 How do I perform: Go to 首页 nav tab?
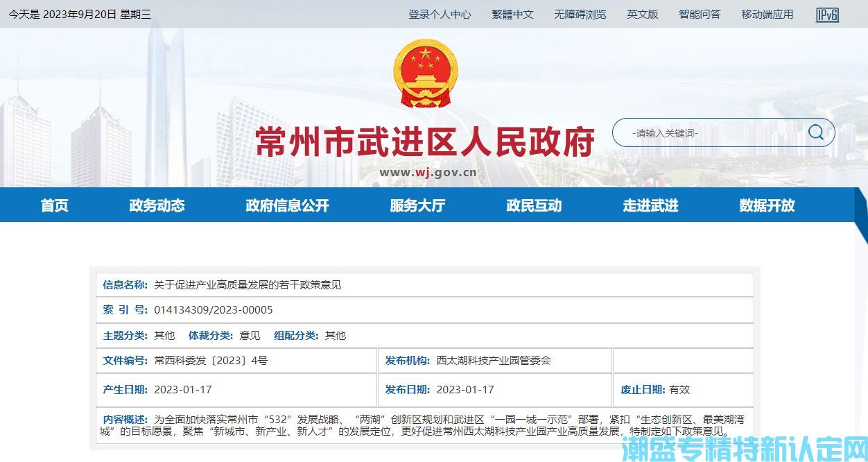pos(55,205)
